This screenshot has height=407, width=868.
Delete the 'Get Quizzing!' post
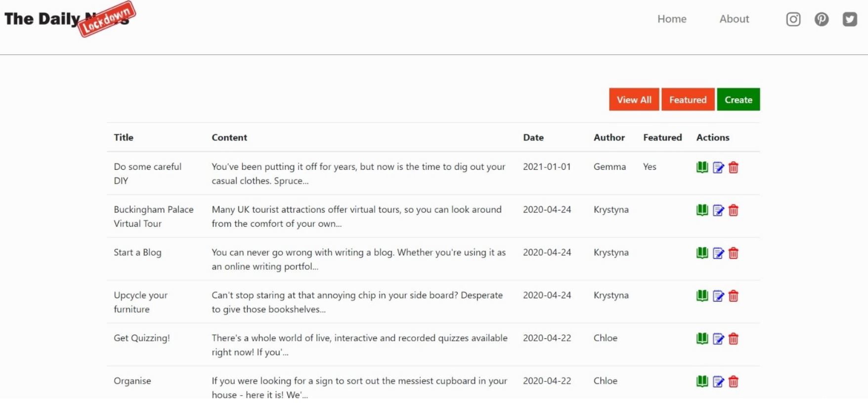click(x=734, y=339)
